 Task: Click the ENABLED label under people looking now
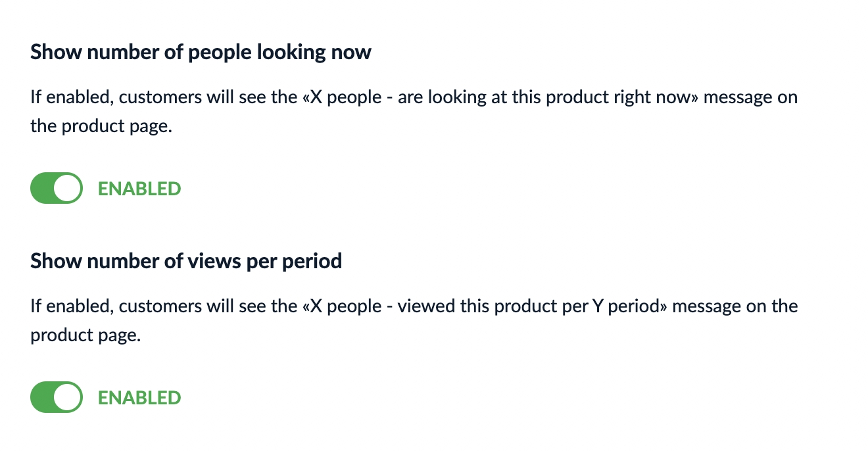tap(139, 189)
